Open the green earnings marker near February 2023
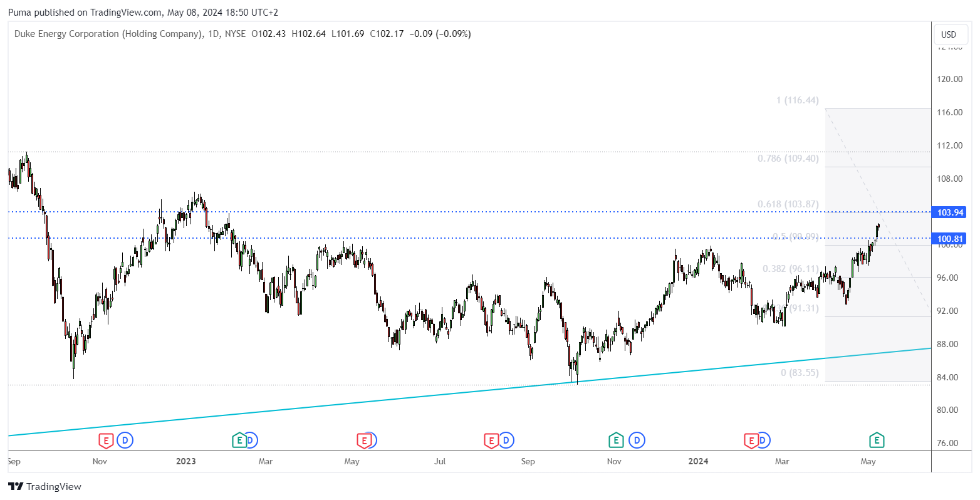This screenshot has width=980, height=500. click(x=239, y=440)
